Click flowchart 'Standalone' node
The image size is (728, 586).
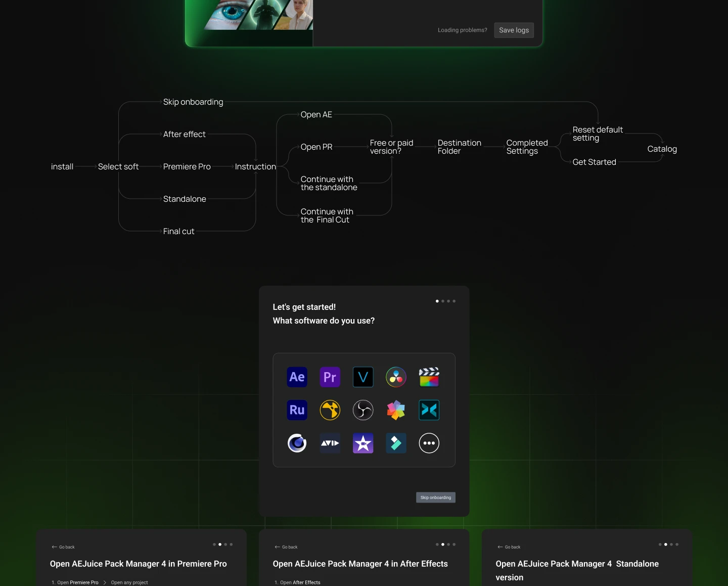coord(185,199)
